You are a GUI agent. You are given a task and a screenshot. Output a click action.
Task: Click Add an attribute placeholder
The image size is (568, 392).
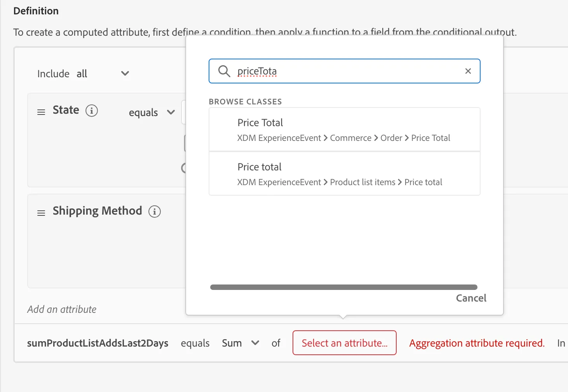[x=62, y=309]
